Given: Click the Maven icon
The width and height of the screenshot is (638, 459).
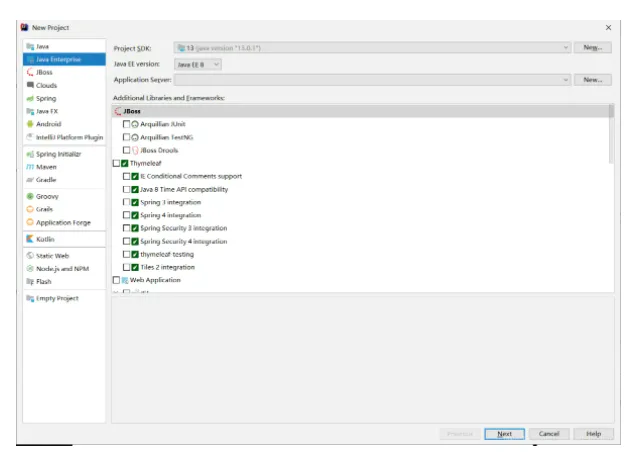Looking at the screenshot, I should coord(30,167).
